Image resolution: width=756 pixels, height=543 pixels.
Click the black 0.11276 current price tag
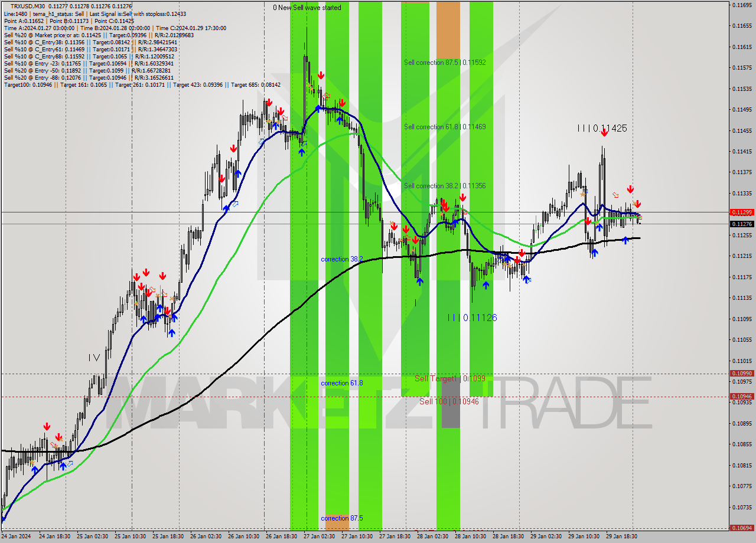[741, 224]
